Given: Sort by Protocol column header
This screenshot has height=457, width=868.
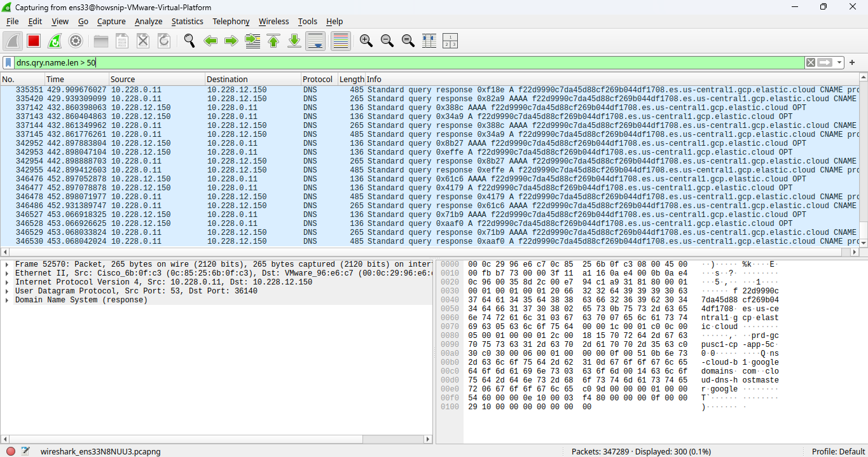Looking at the screenshot, I should (319, 79).
